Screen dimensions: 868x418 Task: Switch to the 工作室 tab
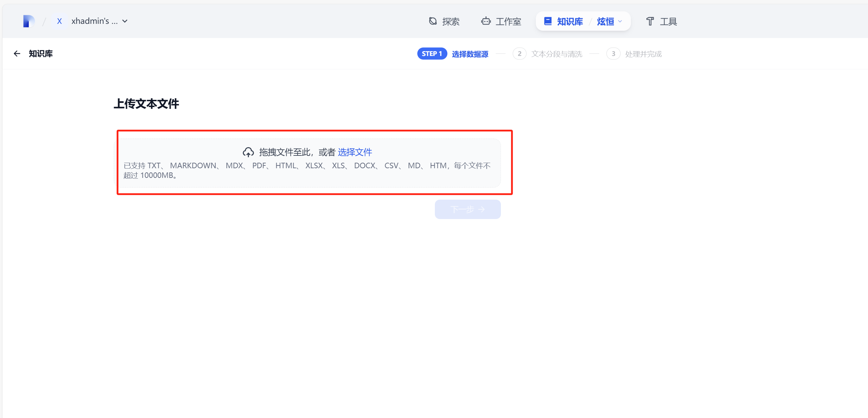(x=508, y=21)
